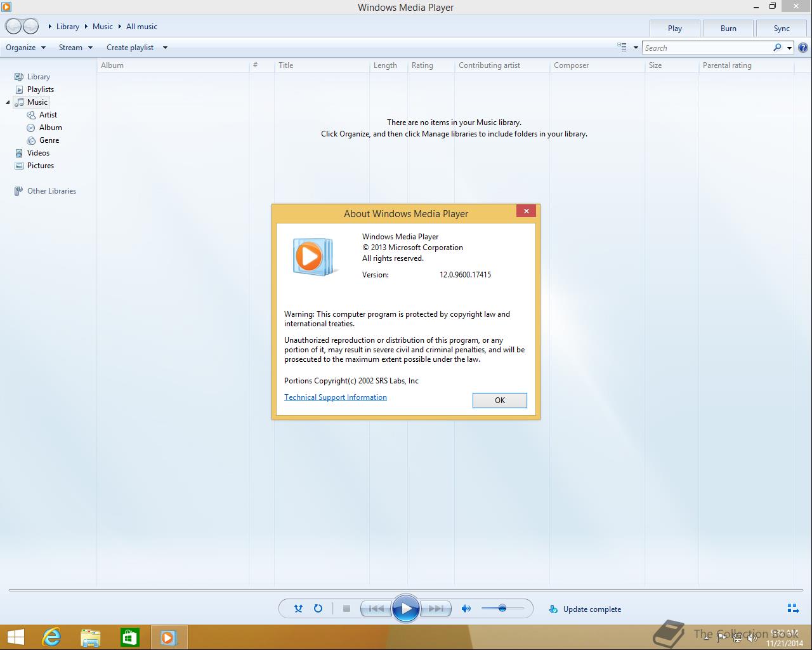Click Windows Media Player taskbar icon
This screenshot has height=650, width=812.
click(x=169, y=637)
